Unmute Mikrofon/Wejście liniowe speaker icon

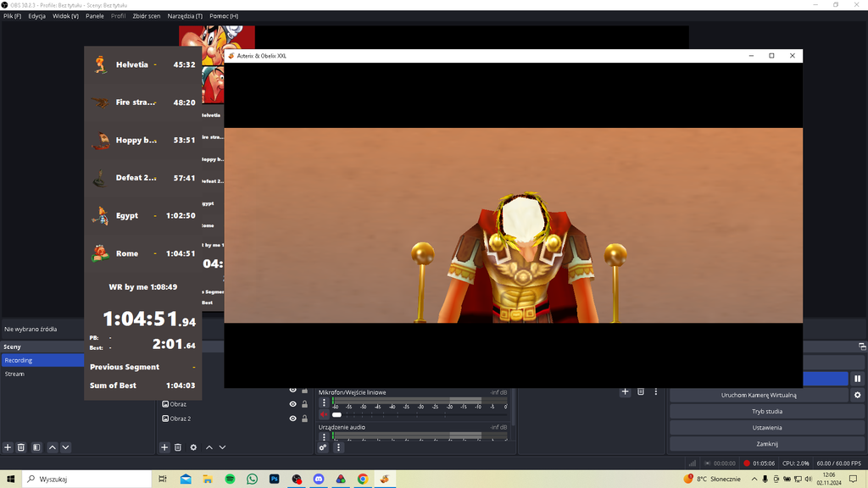coord(324,414)
